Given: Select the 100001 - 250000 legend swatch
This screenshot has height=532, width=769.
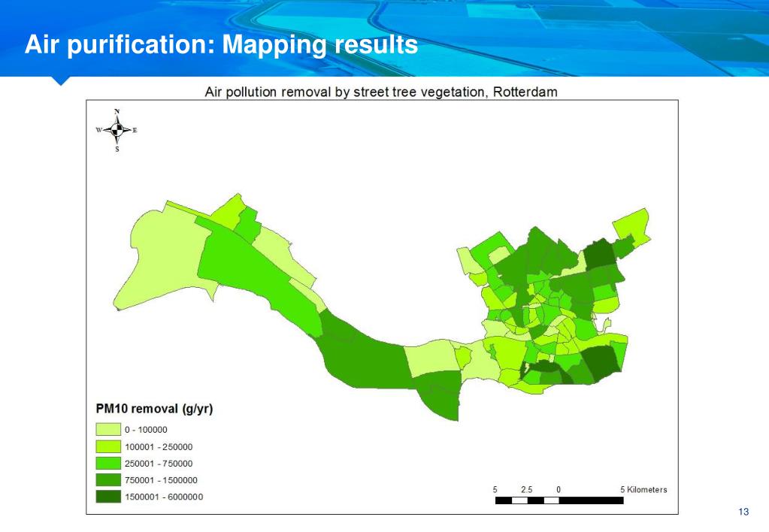Looking at the screenshot, I should click(108, 446).
